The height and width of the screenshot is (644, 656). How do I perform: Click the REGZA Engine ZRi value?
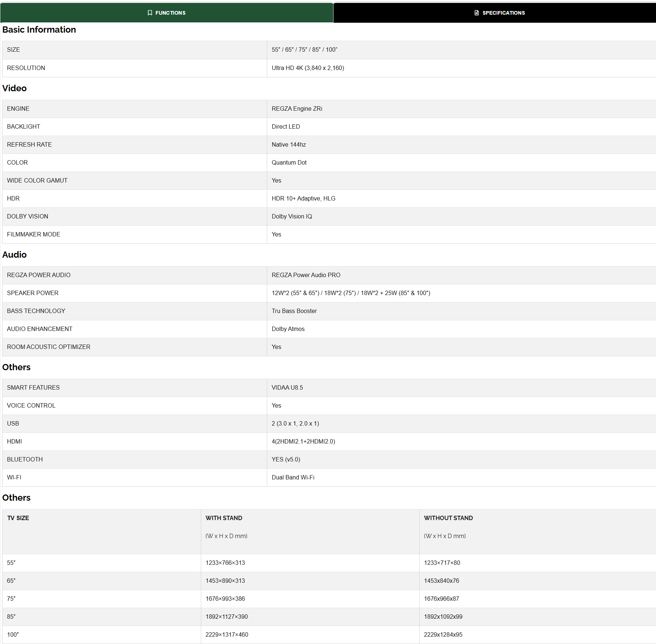(x=297, y=108)
